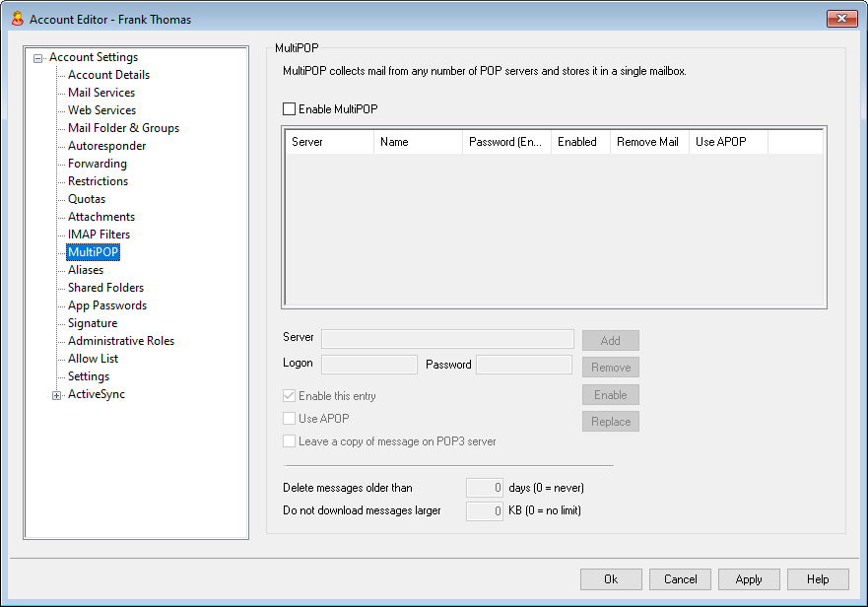Expand the ActiveSync tree node
Screen dimensions: 868x607
coord(56,395)
